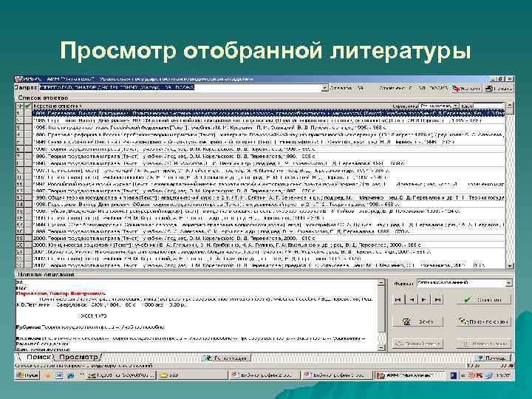
Task: Click the printer icon button in the top toolbar
Action: click(498, 88)
